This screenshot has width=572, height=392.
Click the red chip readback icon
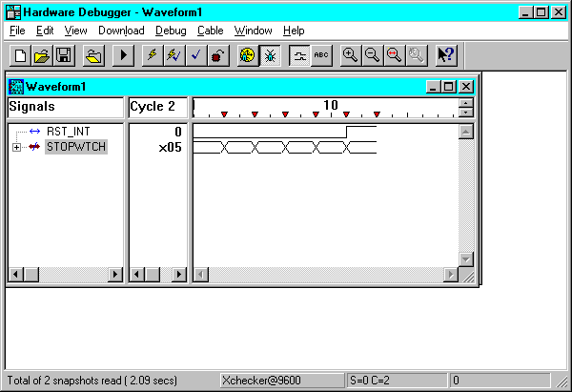(x=218, y=55)
